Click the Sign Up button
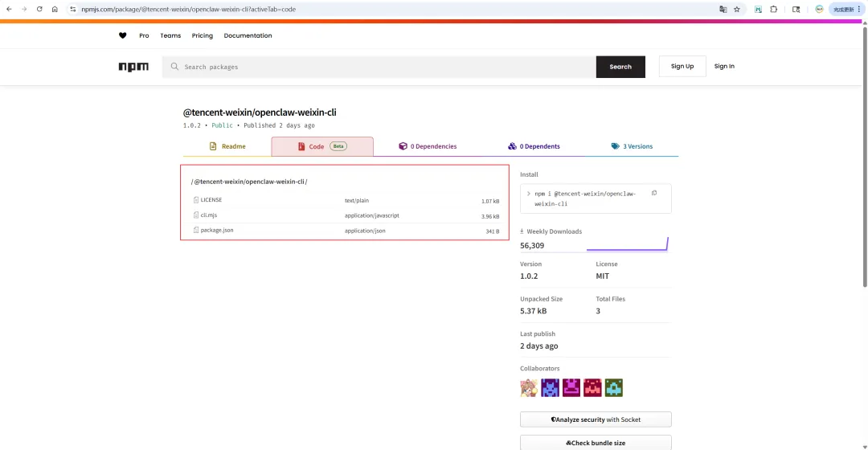This screenshot has width=868, height=450. click(682, 66)
